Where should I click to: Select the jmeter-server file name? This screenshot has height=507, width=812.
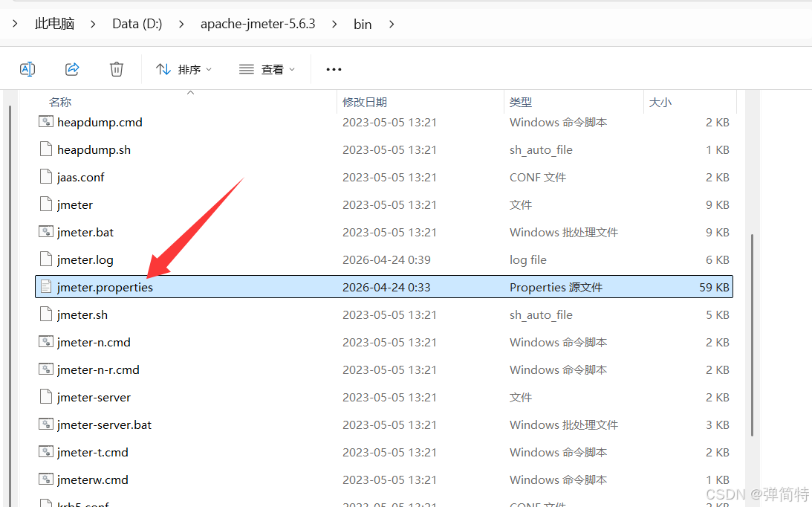pyautogui.click(x=94, y=397)
